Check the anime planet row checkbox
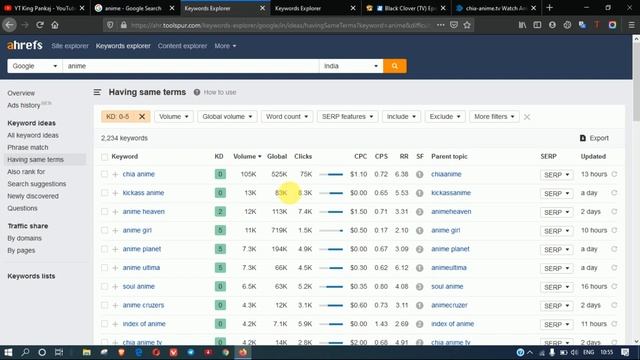The width and height of the screenshot is (640, 360). (x=104, y=249)
